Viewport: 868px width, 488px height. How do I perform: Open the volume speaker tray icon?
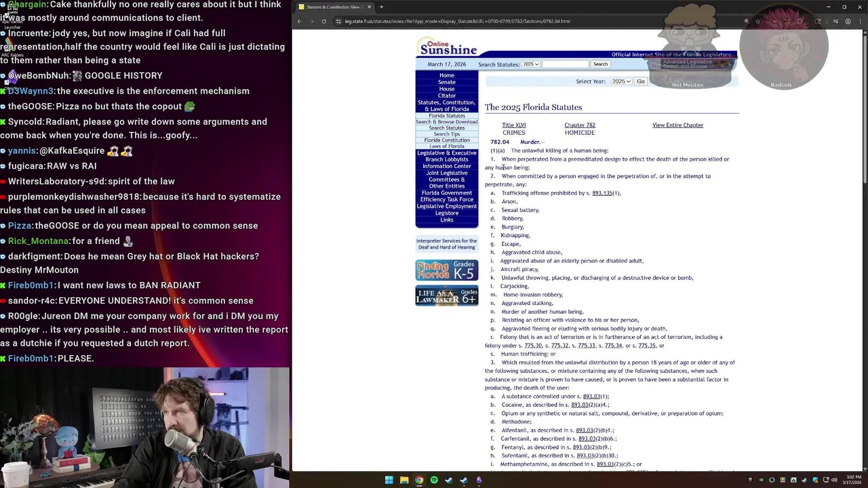coord(834,480)
